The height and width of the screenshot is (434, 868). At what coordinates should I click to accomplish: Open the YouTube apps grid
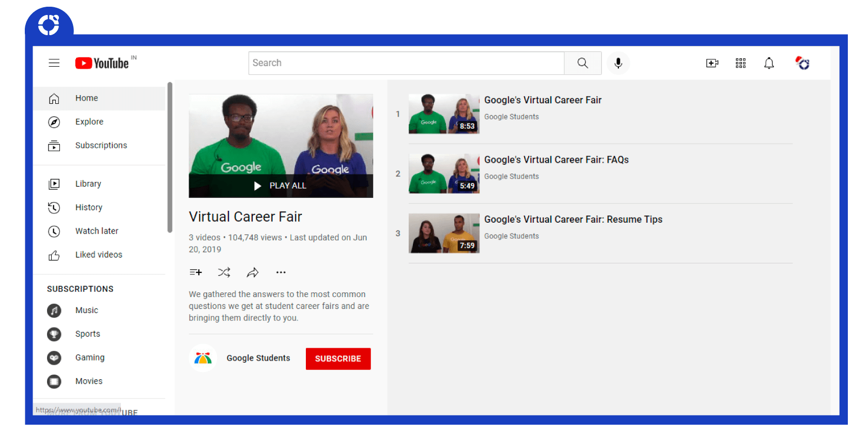coord(740,63)
